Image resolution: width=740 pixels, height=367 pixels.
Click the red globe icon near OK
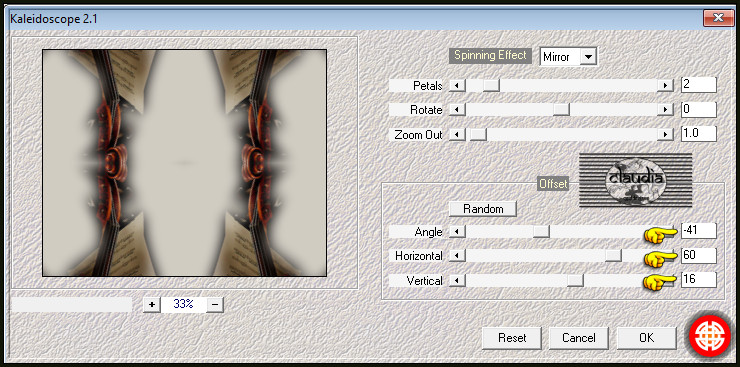click(709, 337)
